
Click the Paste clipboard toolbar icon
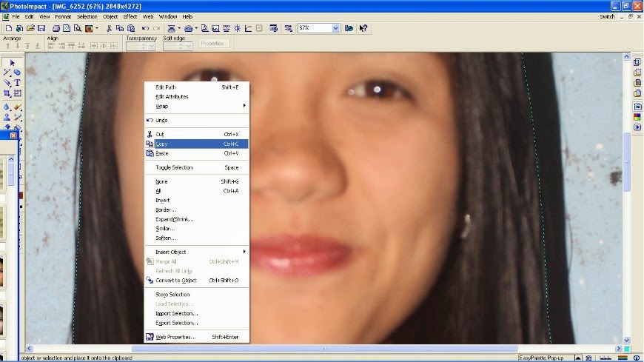click(131, 28)
